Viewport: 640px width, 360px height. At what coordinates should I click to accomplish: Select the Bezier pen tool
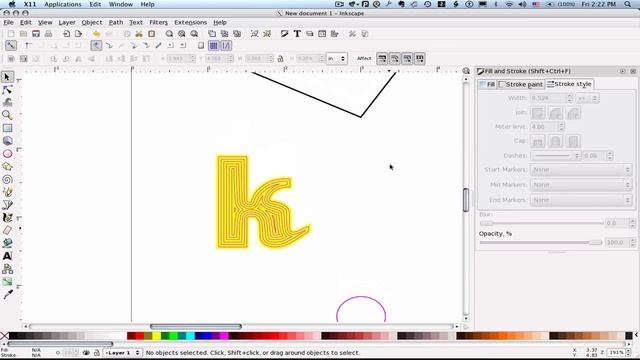(7, 205)
